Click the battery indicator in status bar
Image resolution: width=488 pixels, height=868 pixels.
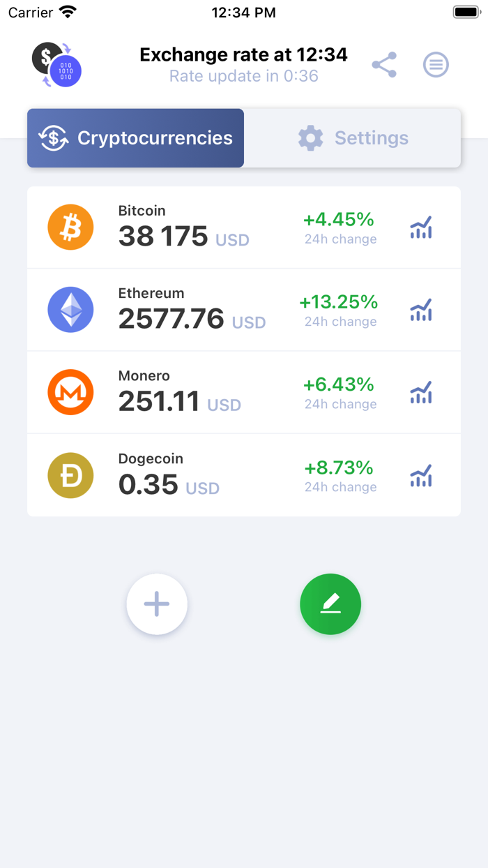pos(464,11)
